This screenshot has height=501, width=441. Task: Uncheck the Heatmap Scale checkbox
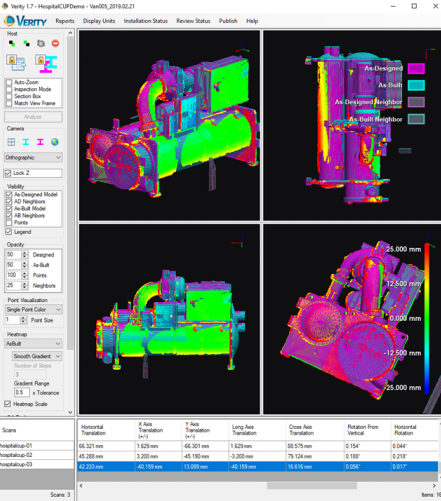pos(8,404)
